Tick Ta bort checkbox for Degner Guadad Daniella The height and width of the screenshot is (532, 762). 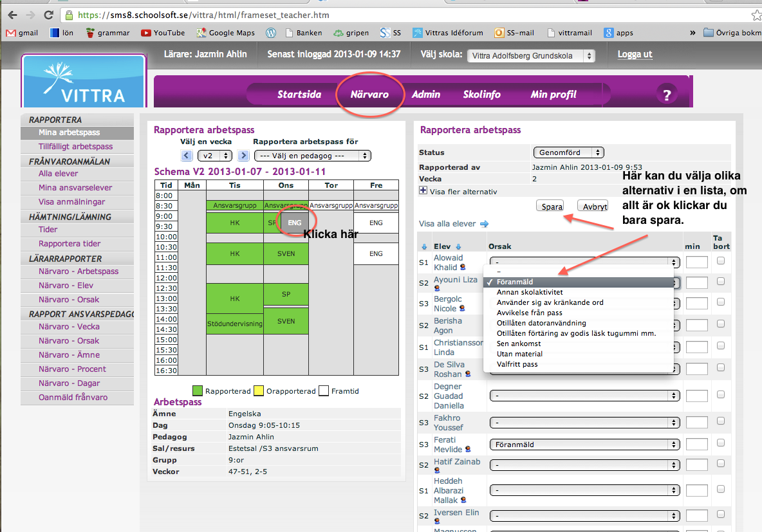click(721, 394)
